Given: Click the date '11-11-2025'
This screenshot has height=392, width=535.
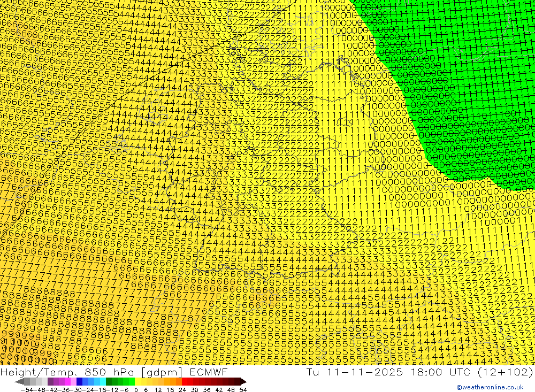Looking at the screenshot, I should [365, 372].
